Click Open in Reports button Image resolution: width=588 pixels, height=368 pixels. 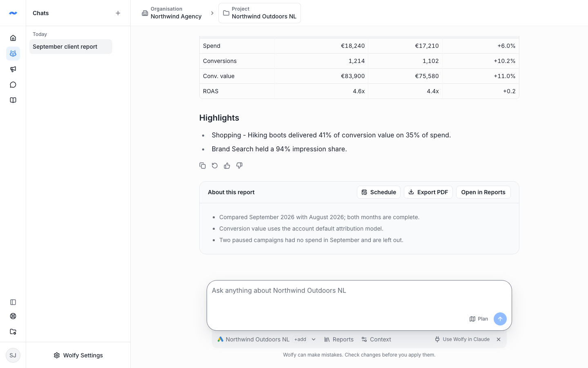[483, 192]
